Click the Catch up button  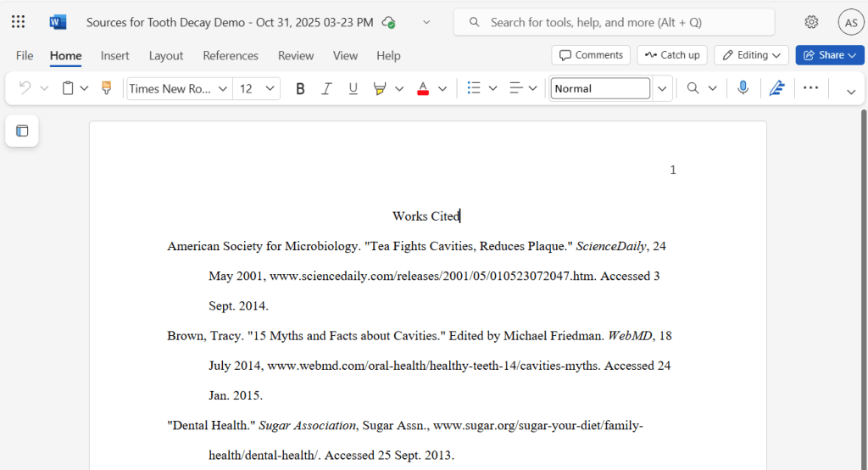pyautogui.click(x=672, y=55)
